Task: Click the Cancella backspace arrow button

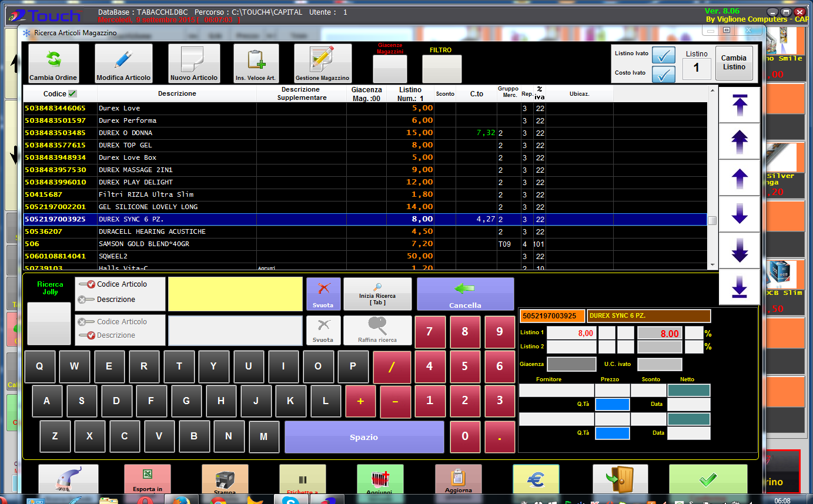Action: 466,294
